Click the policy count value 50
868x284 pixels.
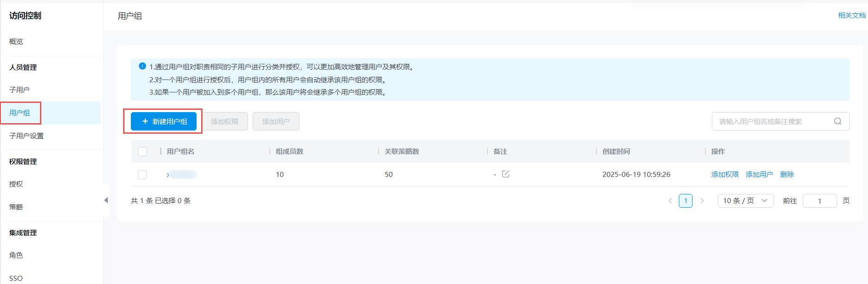pos(389,174)
